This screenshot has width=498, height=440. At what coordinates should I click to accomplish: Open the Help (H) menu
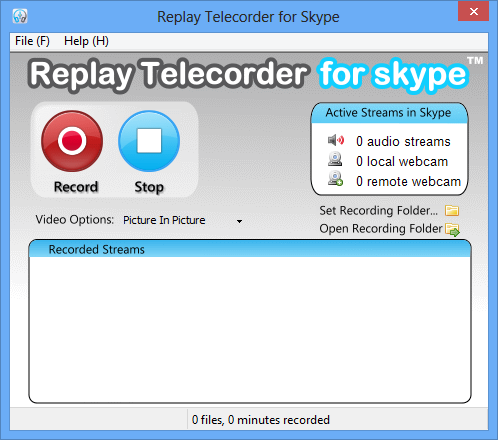click(86, 41)
